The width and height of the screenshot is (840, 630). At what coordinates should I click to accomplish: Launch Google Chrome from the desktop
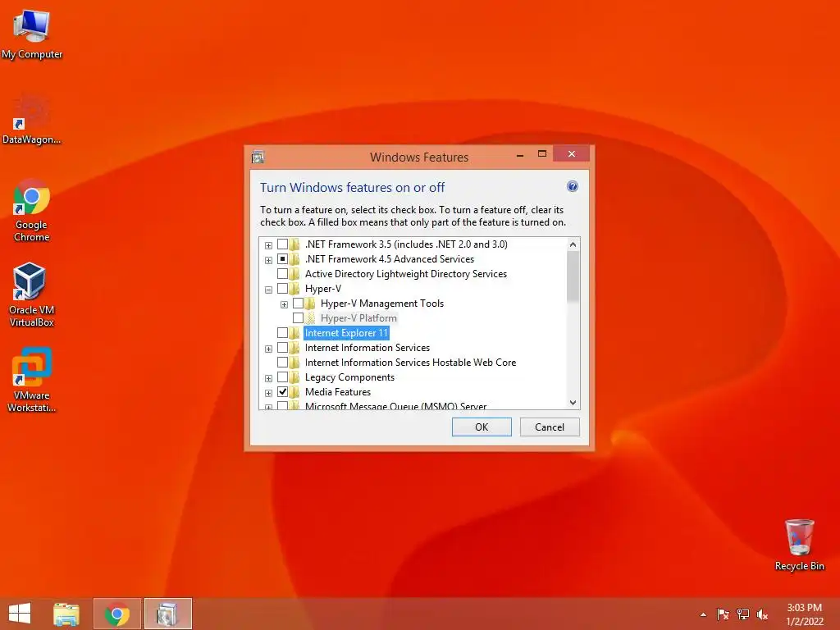coord(32,210)
